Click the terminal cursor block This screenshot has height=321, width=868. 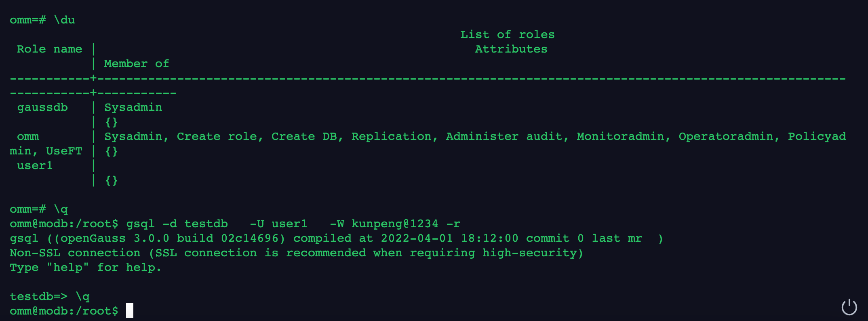pos(129,310)
